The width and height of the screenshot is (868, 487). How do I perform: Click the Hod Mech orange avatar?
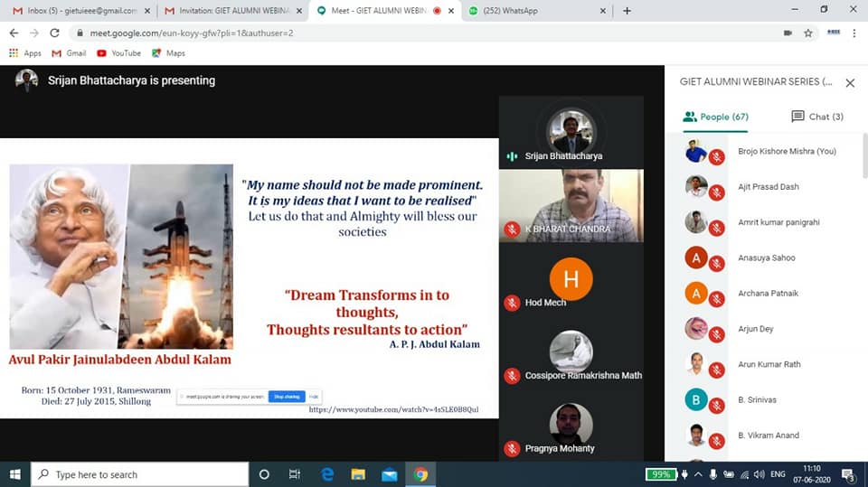[x=571, y=278]
